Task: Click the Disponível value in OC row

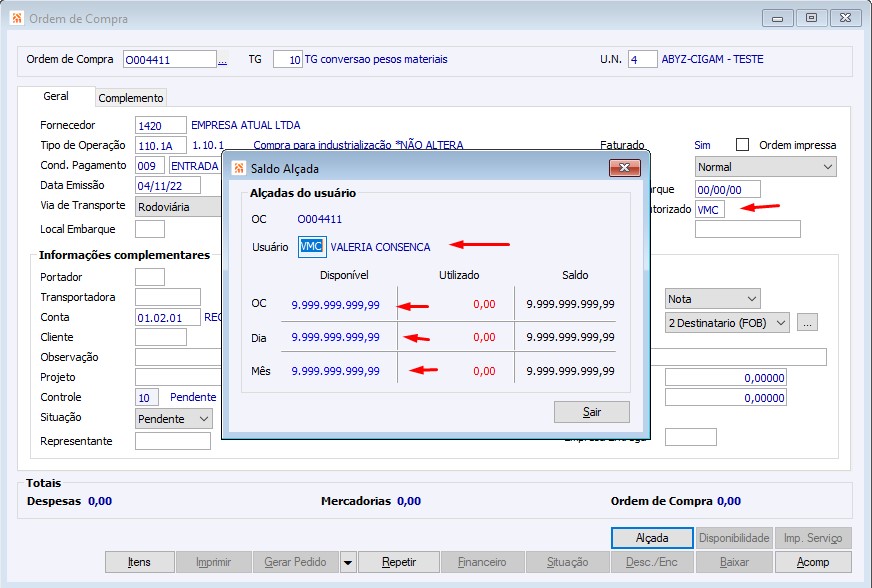Action: [x=335, y=304]
